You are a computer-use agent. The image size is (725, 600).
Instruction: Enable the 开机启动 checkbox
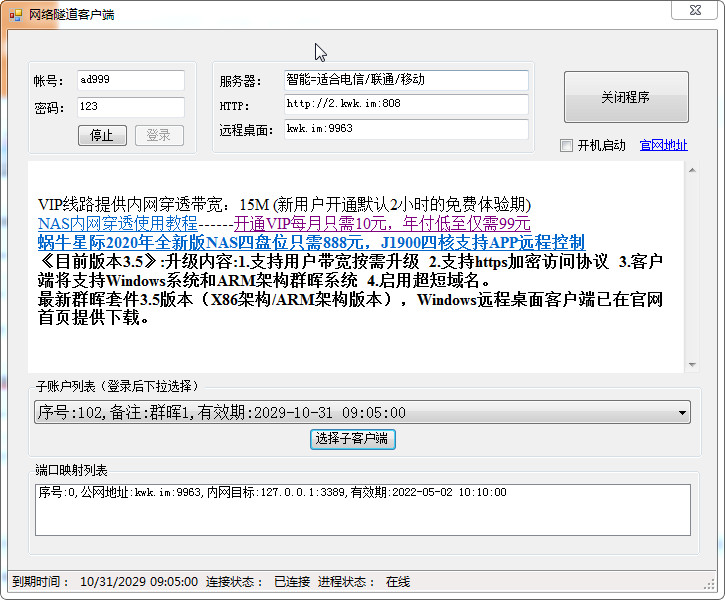(x=567, y=145)
